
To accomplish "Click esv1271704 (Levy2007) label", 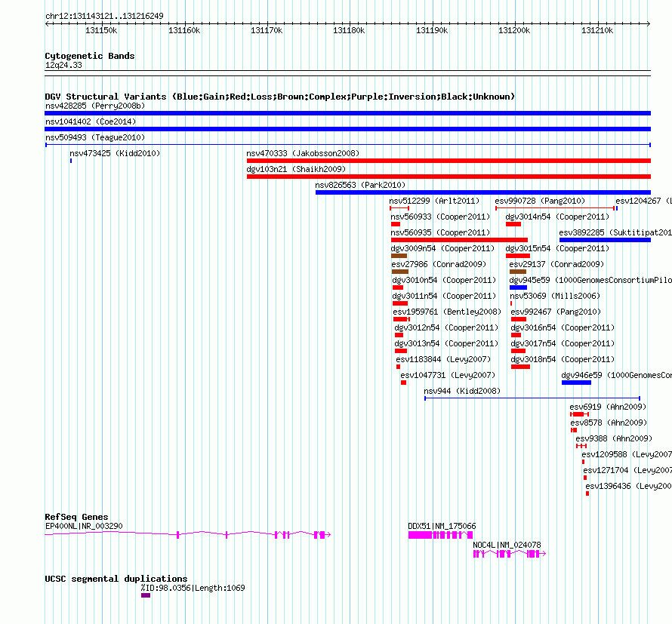I will (627, 470).
